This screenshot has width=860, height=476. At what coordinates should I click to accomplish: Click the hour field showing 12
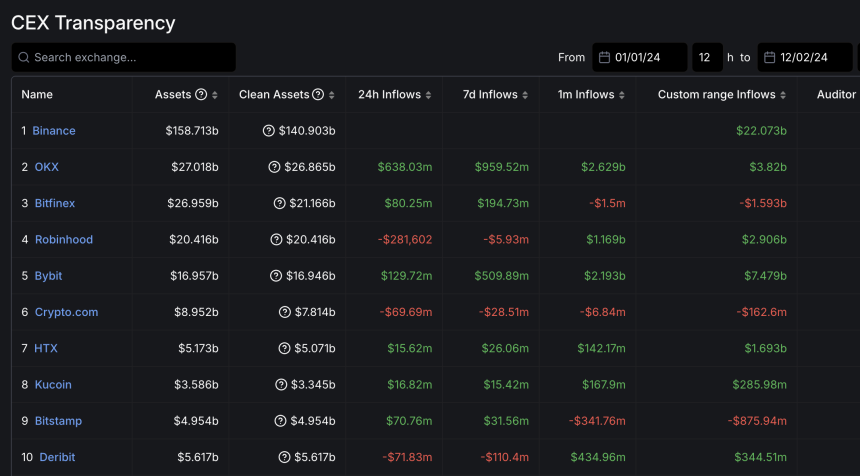pos(706,58)
